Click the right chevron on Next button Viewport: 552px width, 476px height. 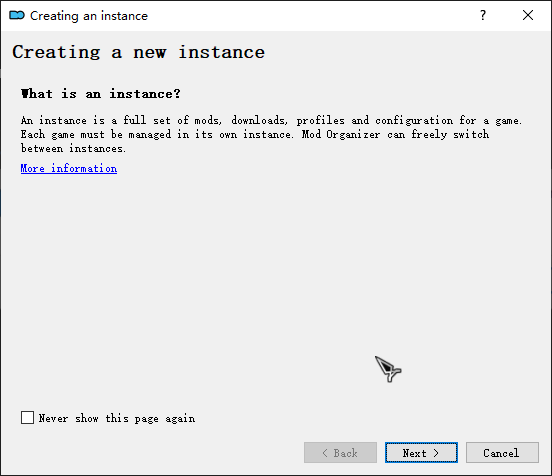click(x=436, y=453)
